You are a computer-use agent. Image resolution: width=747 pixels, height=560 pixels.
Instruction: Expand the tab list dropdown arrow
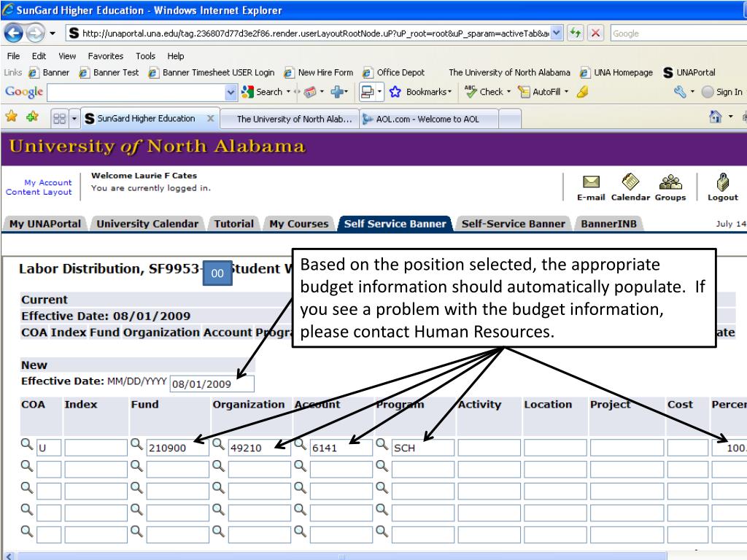(x=74, y=119)
